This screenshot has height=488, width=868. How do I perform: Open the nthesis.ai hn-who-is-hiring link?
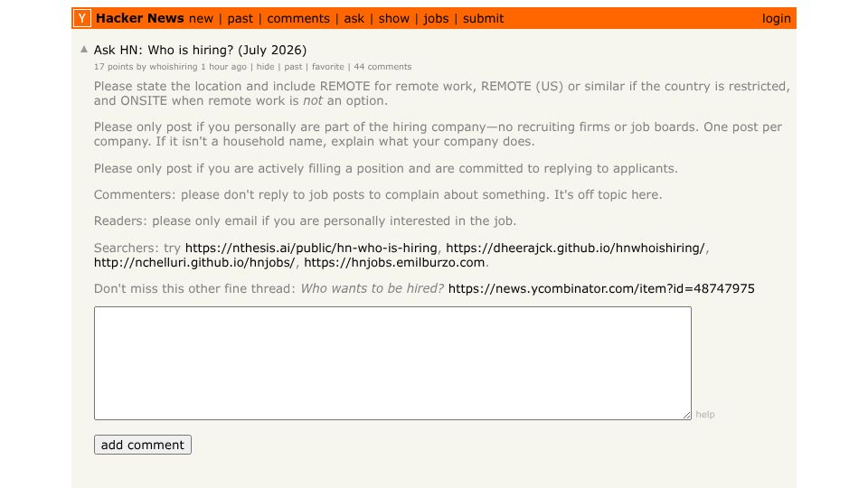pos(310,248)
